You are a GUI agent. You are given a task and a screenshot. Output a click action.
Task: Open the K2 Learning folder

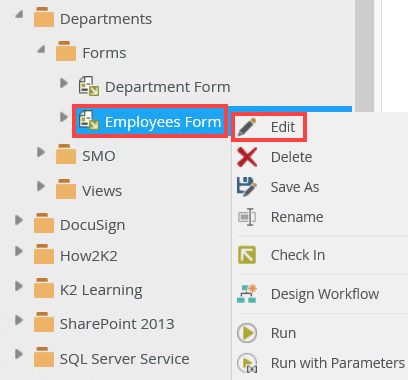point(101,290)
